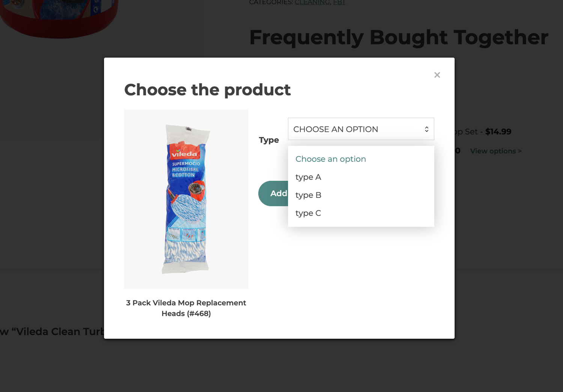
Task: Click the Vileda mop head product image
Action: point(186,199)
